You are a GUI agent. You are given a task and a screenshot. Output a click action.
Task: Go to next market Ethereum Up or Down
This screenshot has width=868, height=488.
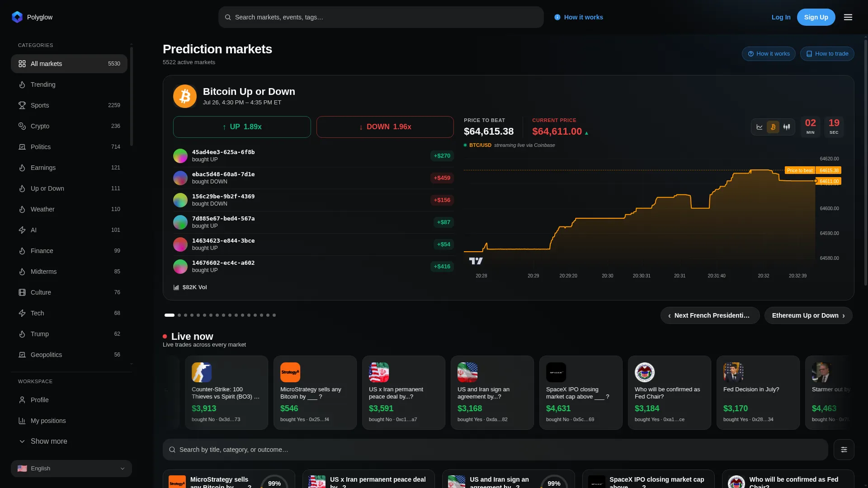pyautogui.click(x=808, y=315)
